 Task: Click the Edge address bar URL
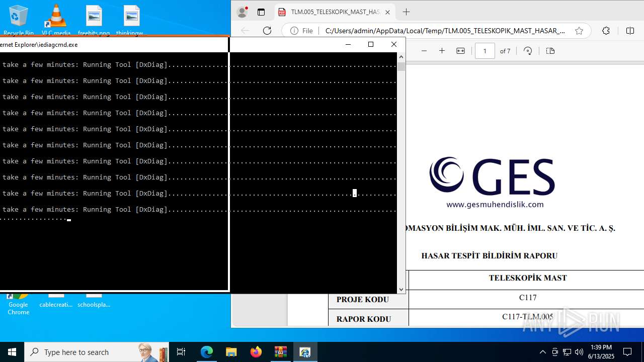click(x=445, y=31)
